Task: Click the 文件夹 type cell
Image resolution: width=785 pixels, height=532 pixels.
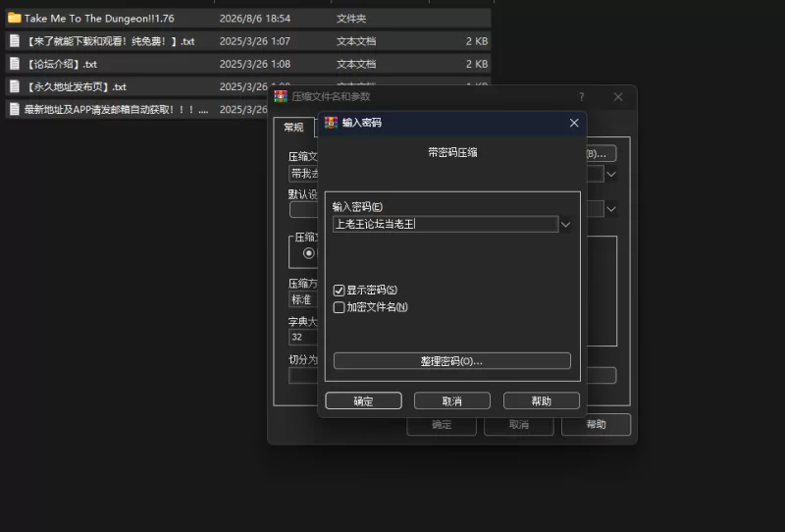Action: tap(351, 19)
